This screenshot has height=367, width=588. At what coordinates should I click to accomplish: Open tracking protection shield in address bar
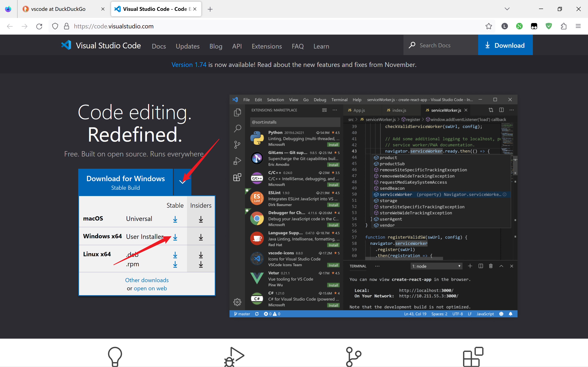pyautogui.click(x=55, y=26)
